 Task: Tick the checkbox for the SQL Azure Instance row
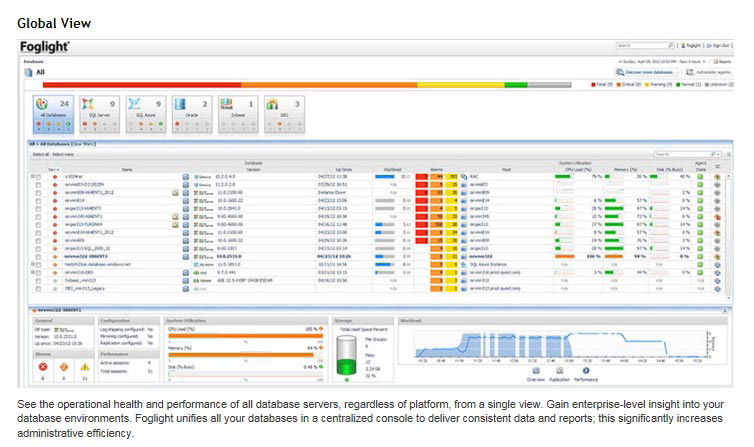coord(38,265)
